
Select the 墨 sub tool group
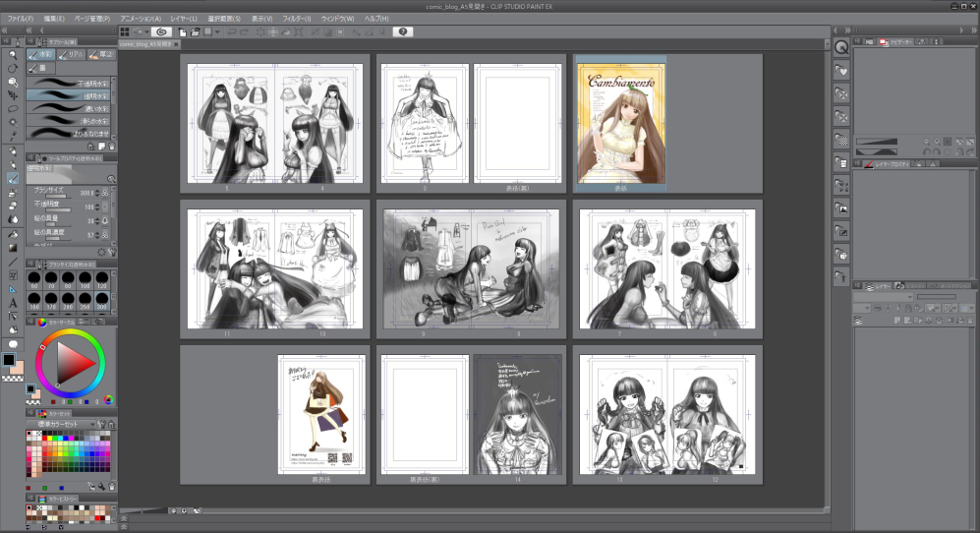[x=40, y=68]
